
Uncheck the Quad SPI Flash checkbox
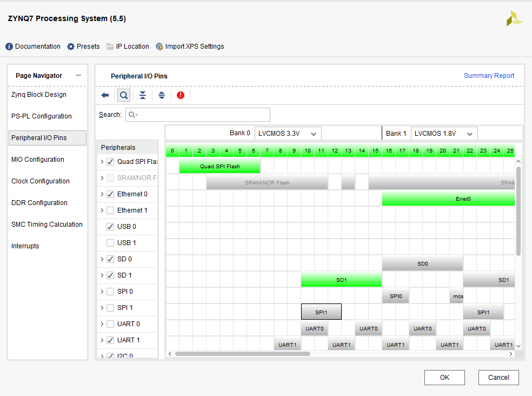click(x=110, y=162)
